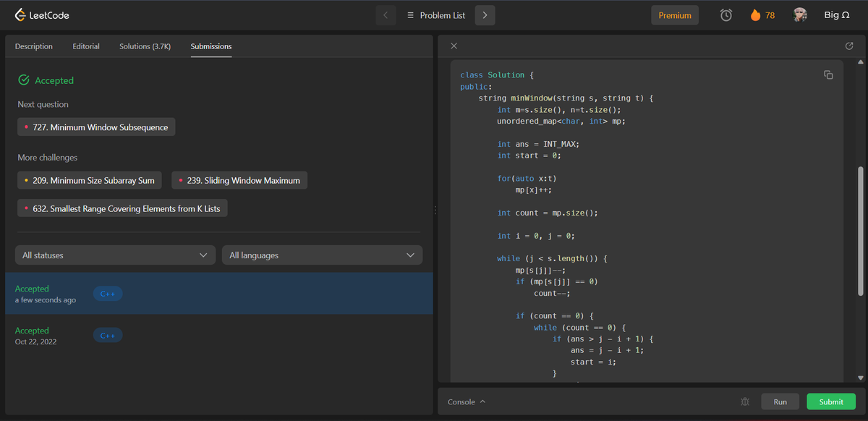Screen dimensions: 868x421
Task: Open the user avatar menu
Action: 800,15
